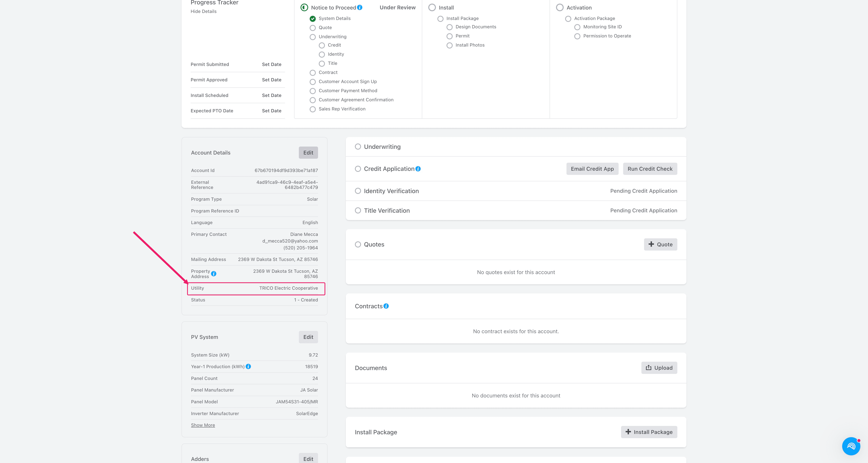
Task: Click the Identity Verification status circle
Action: click(x=358, y=191)
